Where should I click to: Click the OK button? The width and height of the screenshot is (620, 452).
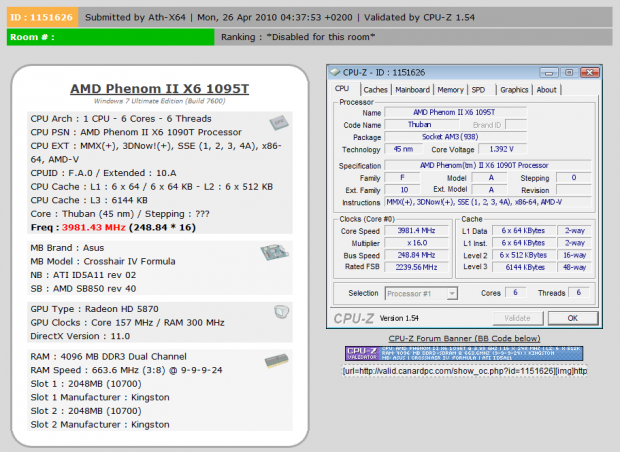point(573,318)
